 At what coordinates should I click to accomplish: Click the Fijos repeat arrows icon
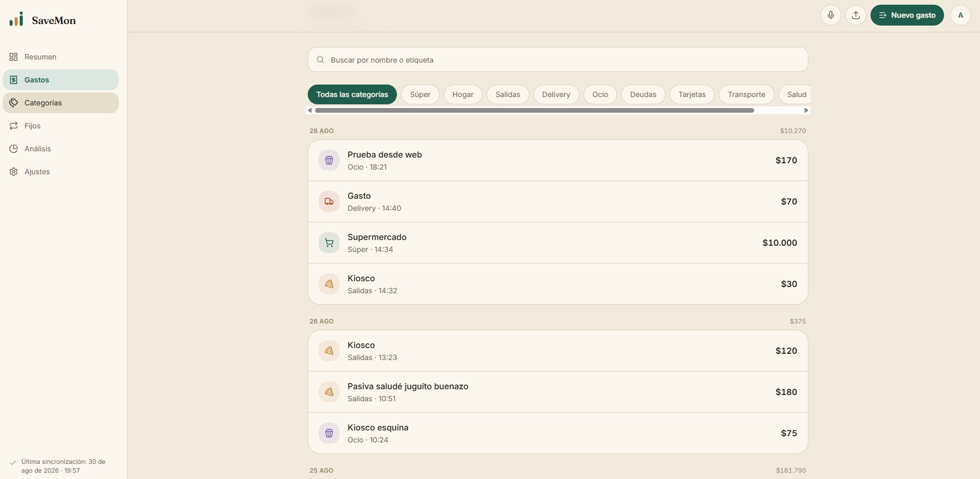coord(14,126)
